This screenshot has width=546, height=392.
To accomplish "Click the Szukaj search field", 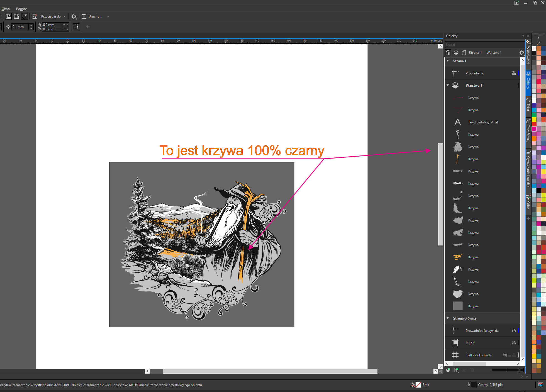I will (484, 45).
